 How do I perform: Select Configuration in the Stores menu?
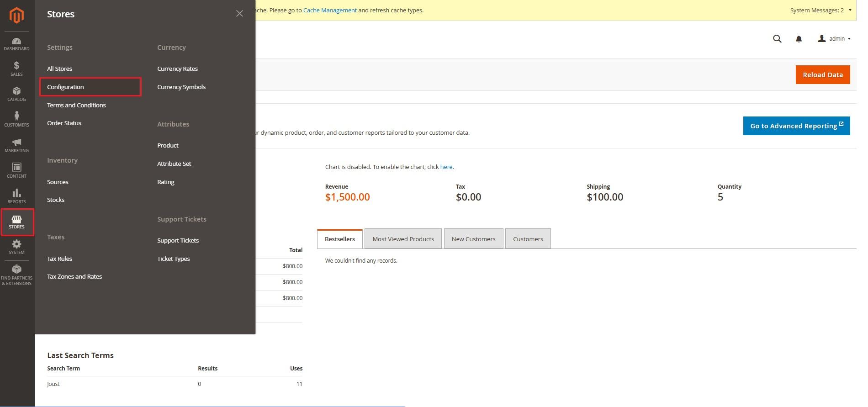(x=65, y=87)
